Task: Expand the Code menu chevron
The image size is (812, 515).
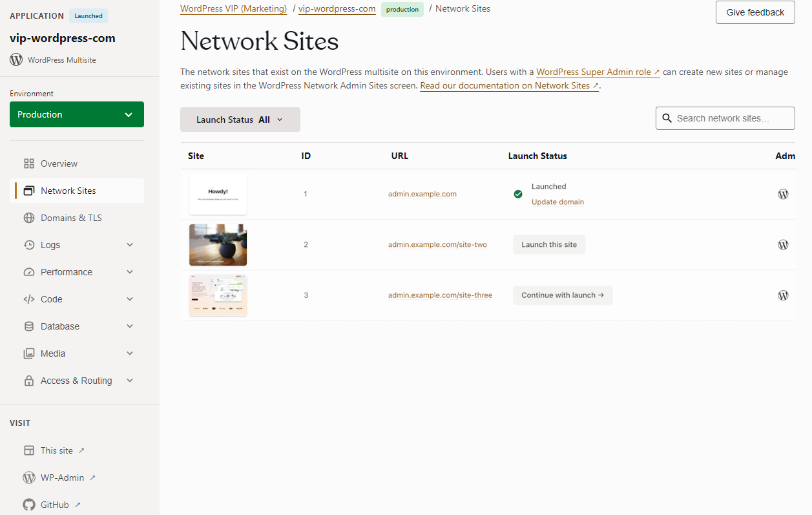Action: tap(130, 299)
